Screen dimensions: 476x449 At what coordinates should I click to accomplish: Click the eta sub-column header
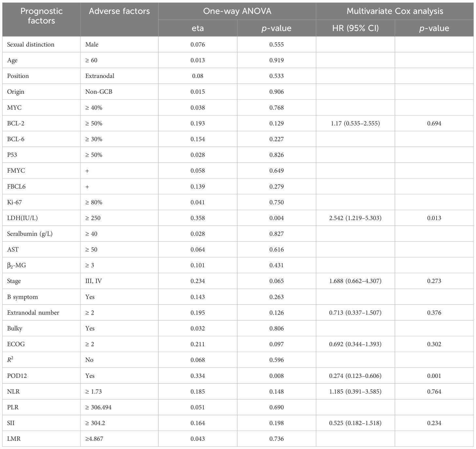pyautogui.click(x=198, y=28)
